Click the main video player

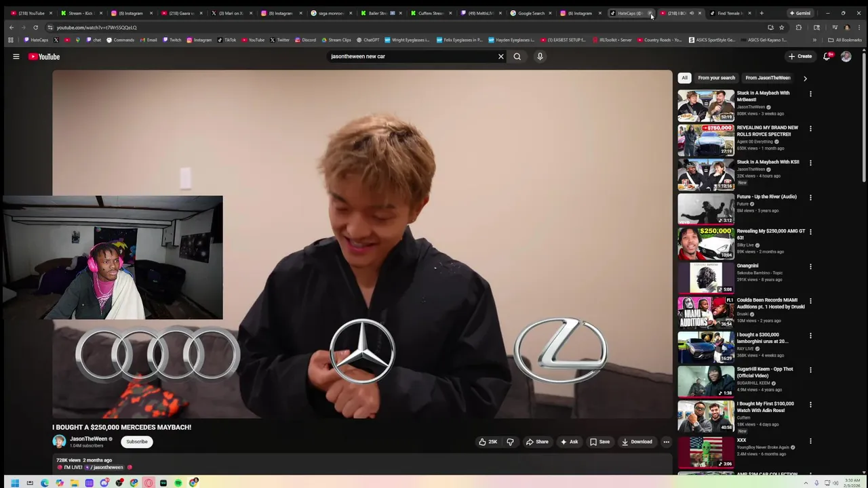[362, 244]
